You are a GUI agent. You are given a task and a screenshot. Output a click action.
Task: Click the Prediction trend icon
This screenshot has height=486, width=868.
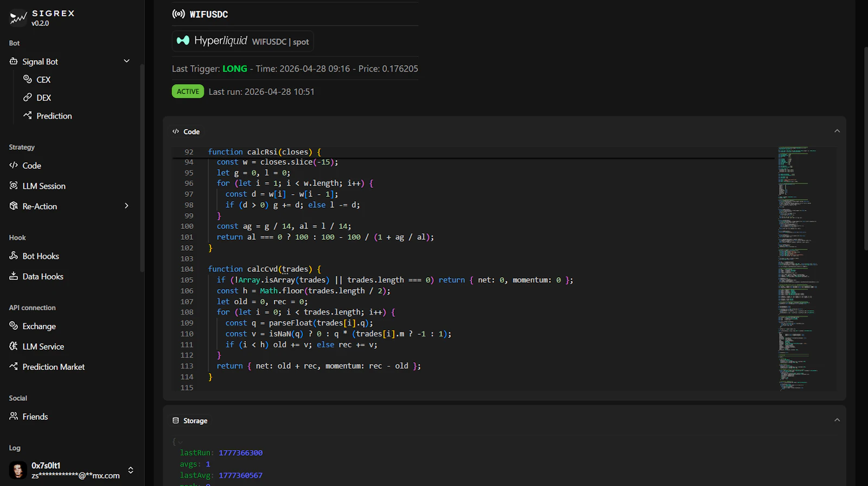click(28, 115)
